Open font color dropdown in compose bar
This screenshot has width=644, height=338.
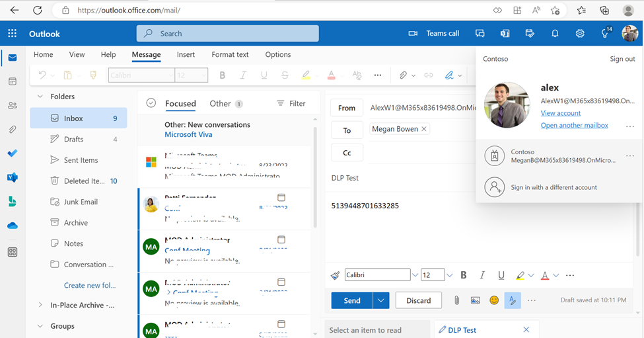pyautogui.click(x=555, y=275)
